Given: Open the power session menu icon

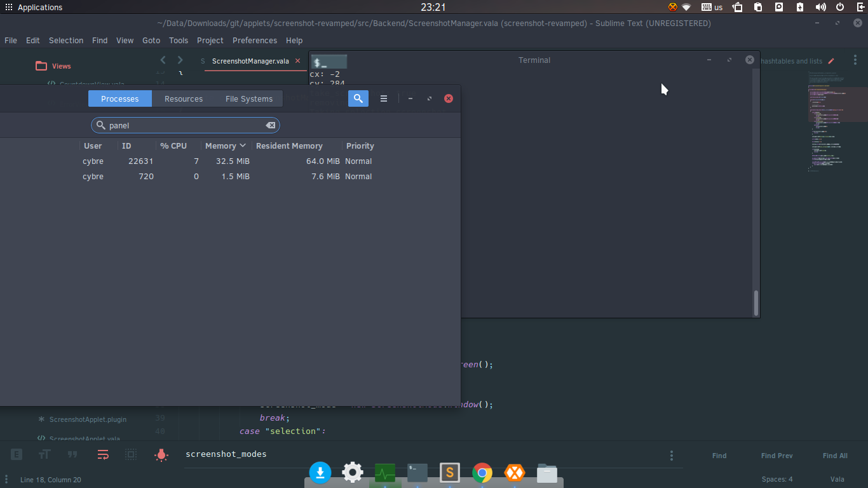Looking at the screenshot, I should tap(840, 7).
